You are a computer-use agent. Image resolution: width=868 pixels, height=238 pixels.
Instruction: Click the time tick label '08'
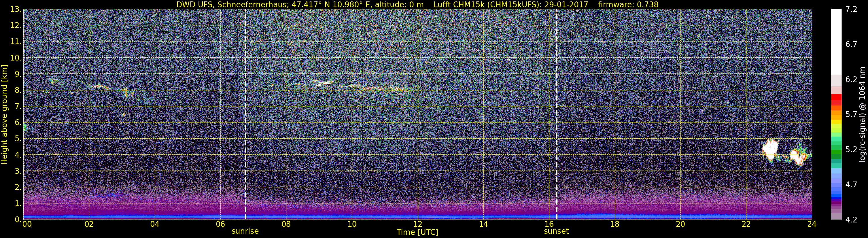click(x=286, y=224)
